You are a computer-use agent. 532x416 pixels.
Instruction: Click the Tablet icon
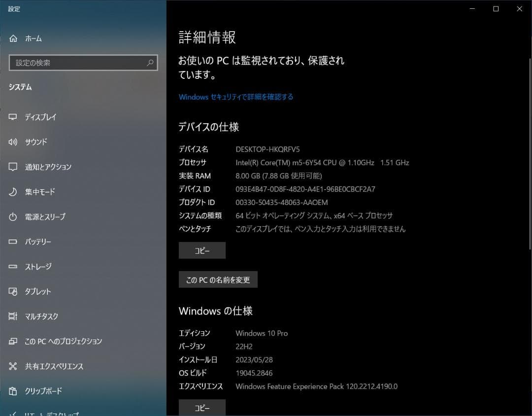coord(13,291)
